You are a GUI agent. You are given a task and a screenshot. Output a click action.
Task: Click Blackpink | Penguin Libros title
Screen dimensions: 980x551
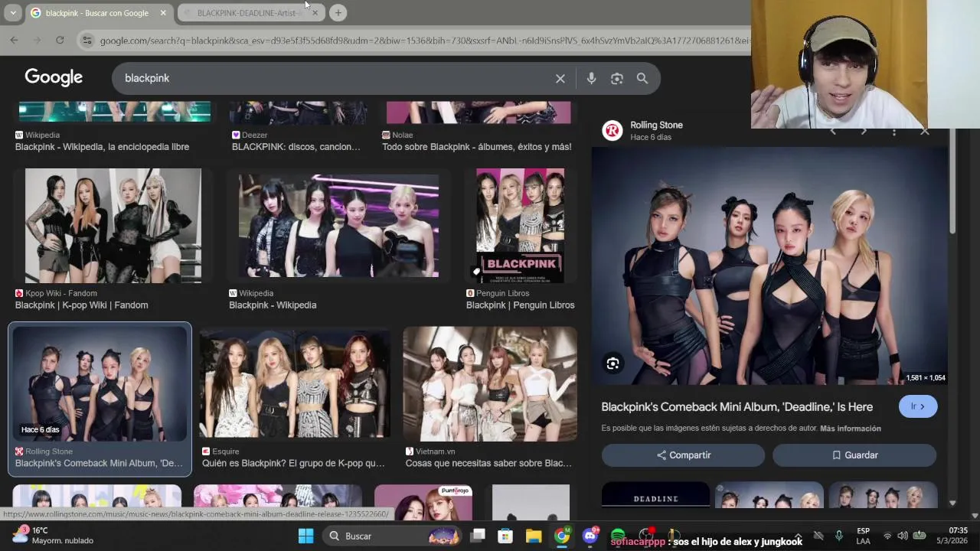pos(521,305)
